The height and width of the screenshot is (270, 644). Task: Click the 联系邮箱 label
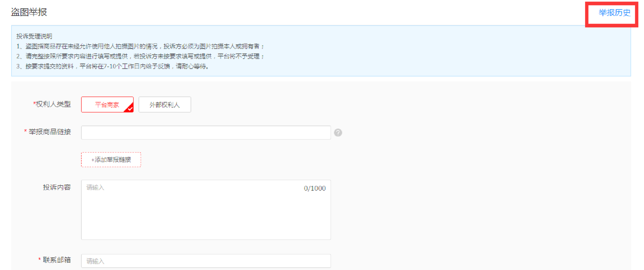point(54,260)
